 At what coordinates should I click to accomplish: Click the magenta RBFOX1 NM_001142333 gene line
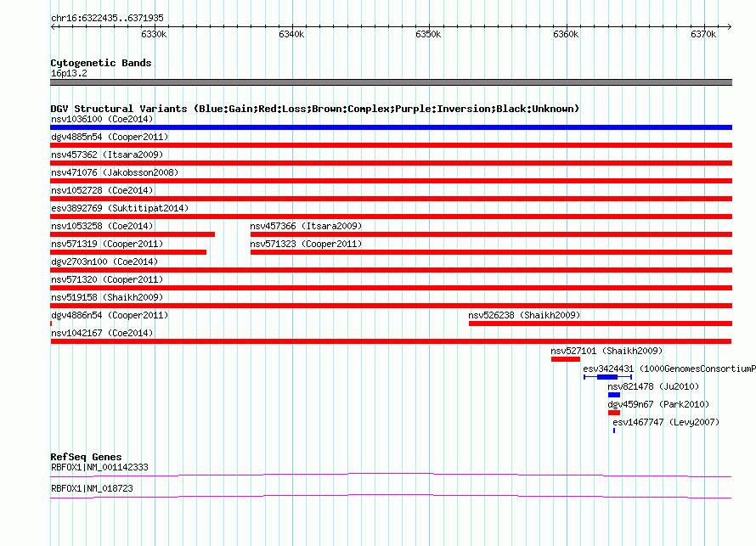click(391, 476)
